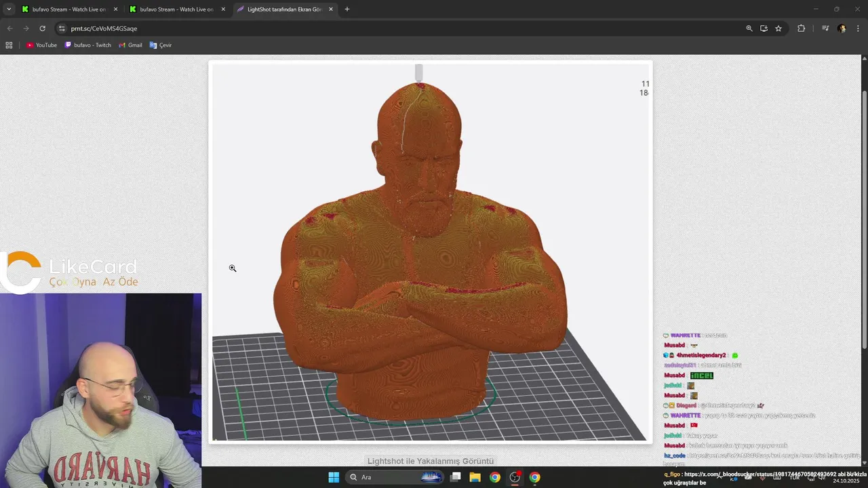868x488 pixels.
Task: Switch to the first bufavo Stream tab
Action: (70, 9)
